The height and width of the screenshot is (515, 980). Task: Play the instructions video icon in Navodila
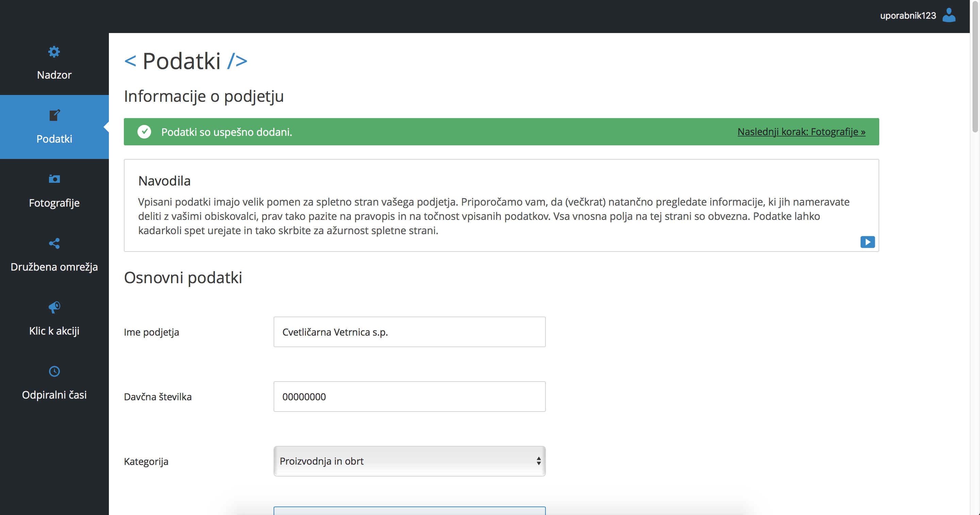point(867,242)
